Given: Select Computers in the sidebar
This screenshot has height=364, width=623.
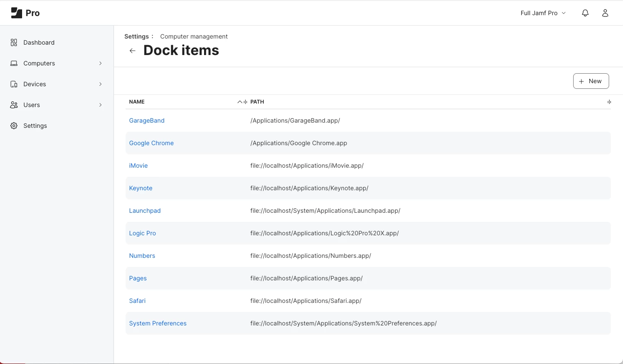Looking at the screenshot, I should tap(39, 63).
